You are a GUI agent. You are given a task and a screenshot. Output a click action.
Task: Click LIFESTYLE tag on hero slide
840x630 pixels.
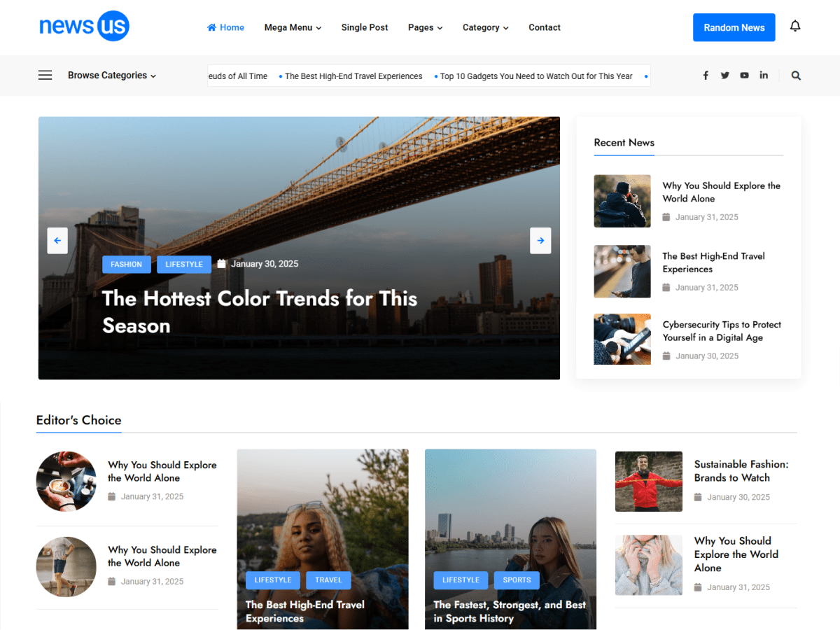(x=184, y=265)
